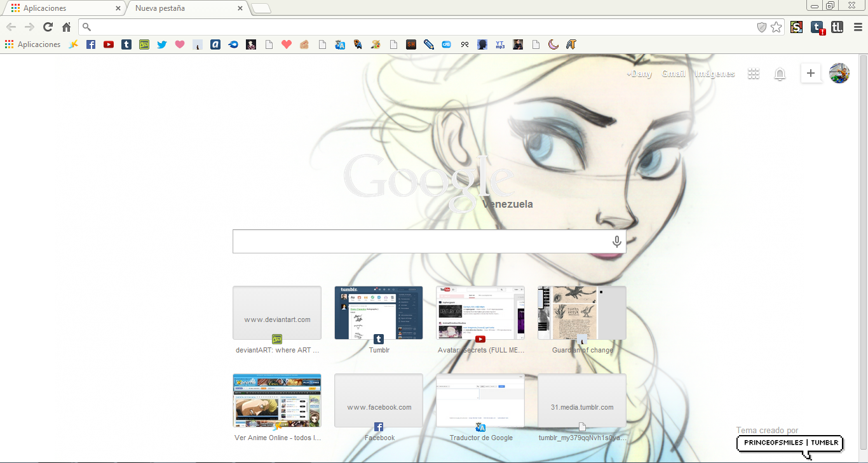Screen dimensions: 868x463
Task: Open the pink heart bookmark
Action: coord(180,44)
